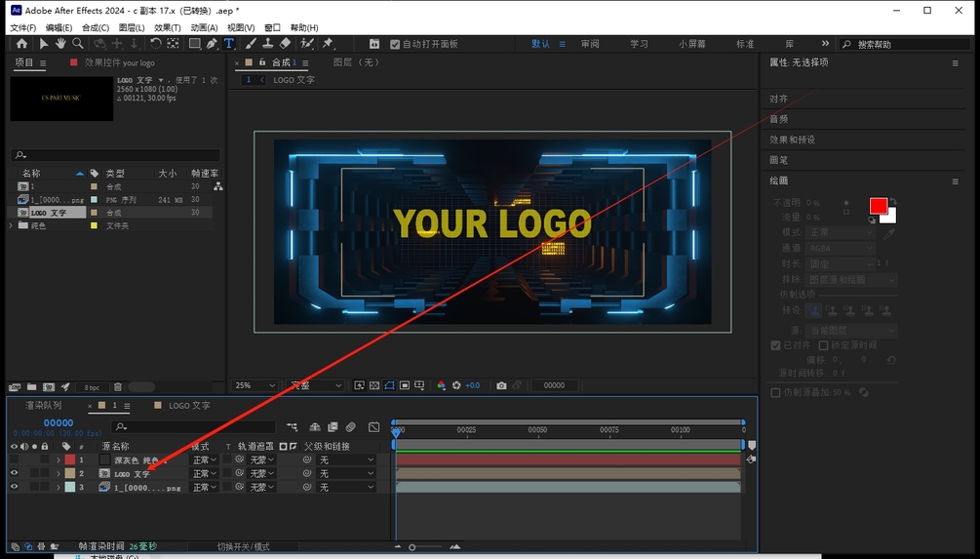The image size is (980, 559).
Task: Open the 文件(F) menu
Action: pos(23,27)
